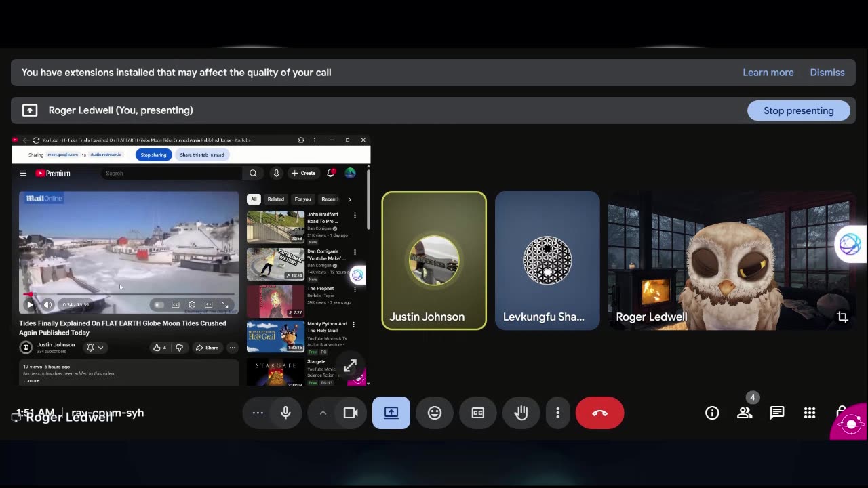This screenshot has width=868, height=488.
Task: Open Learn more about extensions link
Action: point(768,73)
